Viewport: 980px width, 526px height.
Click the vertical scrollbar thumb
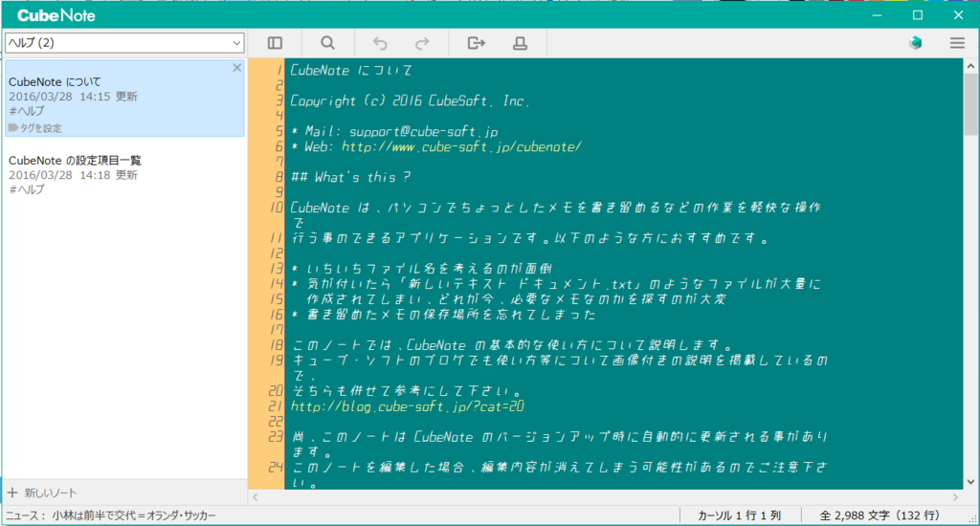[970, 103]
